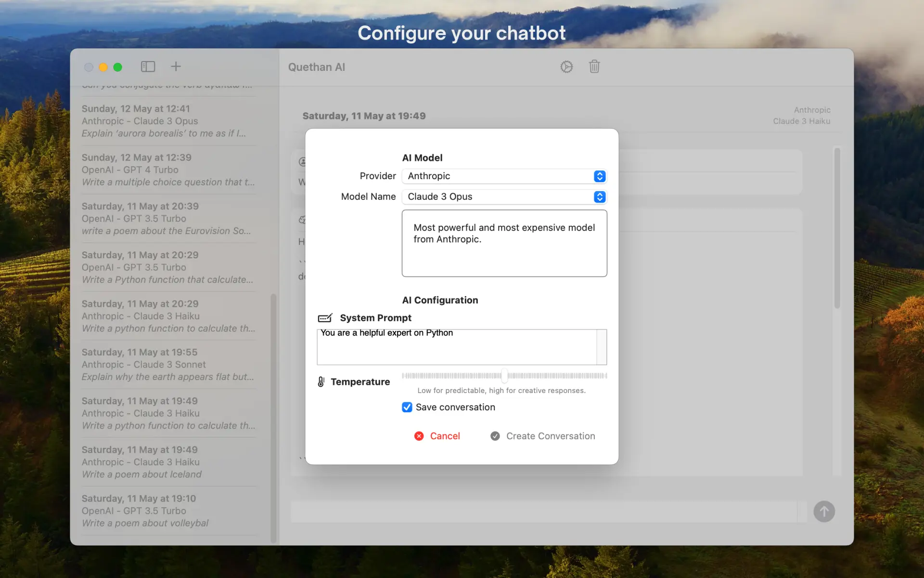Click the Cancel button

[x=445, y=436]
